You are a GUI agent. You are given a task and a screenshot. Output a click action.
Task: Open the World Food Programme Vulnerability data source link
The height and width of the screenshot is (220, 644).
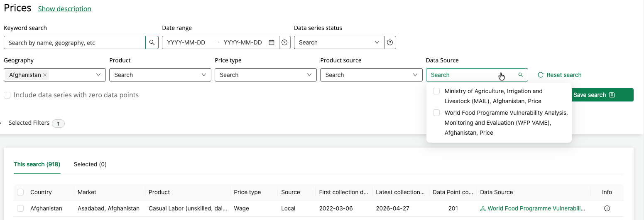point(536,208)
